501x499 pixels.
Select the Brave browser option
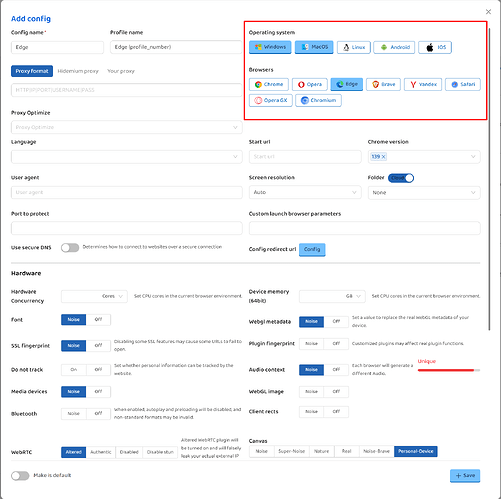pos(383,84)
